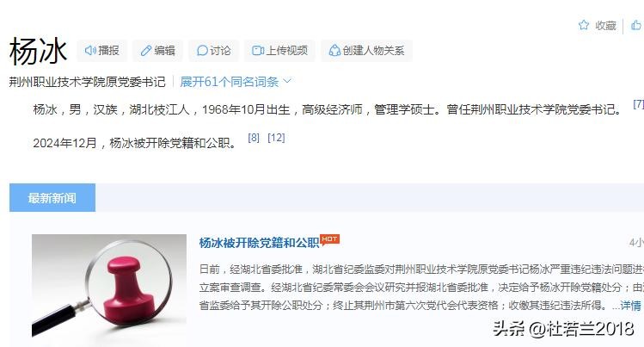The width and height of the screenshot is (644, 347).
Task: Click the HOT badge beside news title
Action: 330,239
